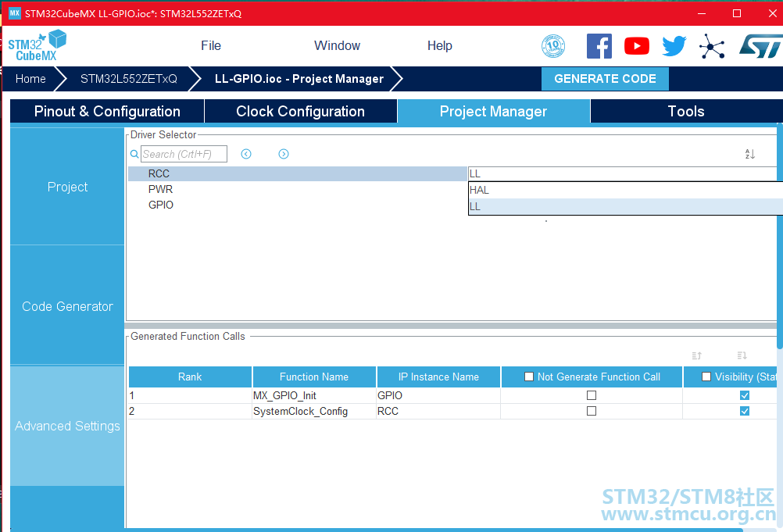Click the Rank column header

[190, 377]
